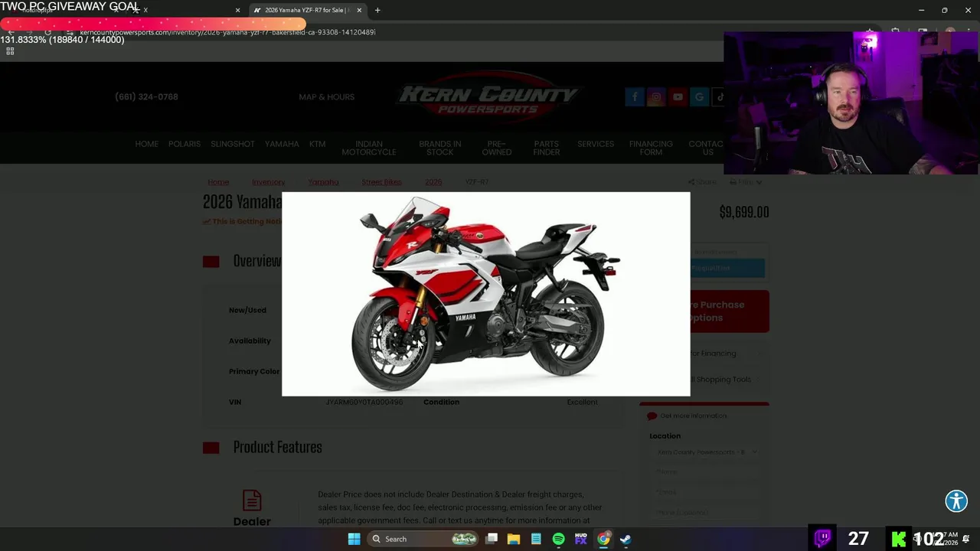Viewport: 980px width, 551px height.
Task: Open the SERVICES menu item
Action: 596,144
